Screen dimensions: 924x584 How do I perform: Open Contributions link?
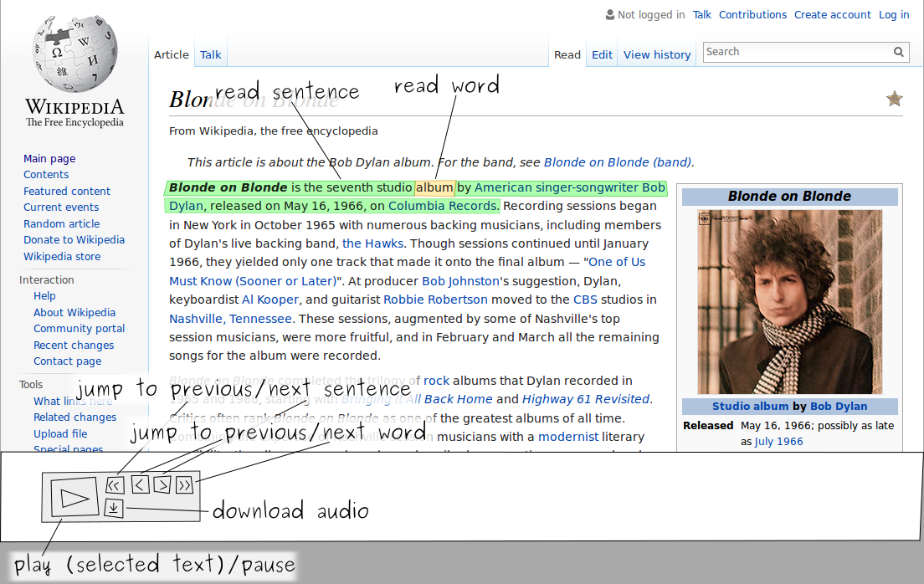(x=752, y=15)
